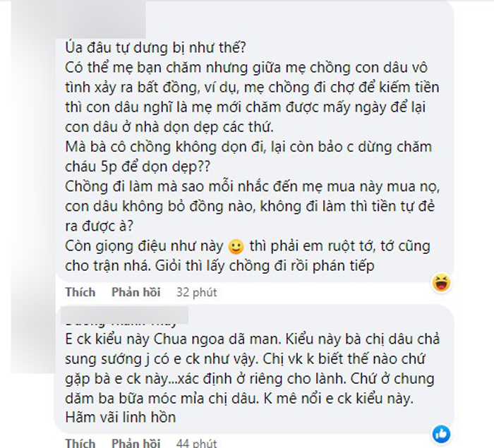Click Phản hồi under the second comment
The width and height of the screenshot is (494, 448).
(x=136, y=443)
